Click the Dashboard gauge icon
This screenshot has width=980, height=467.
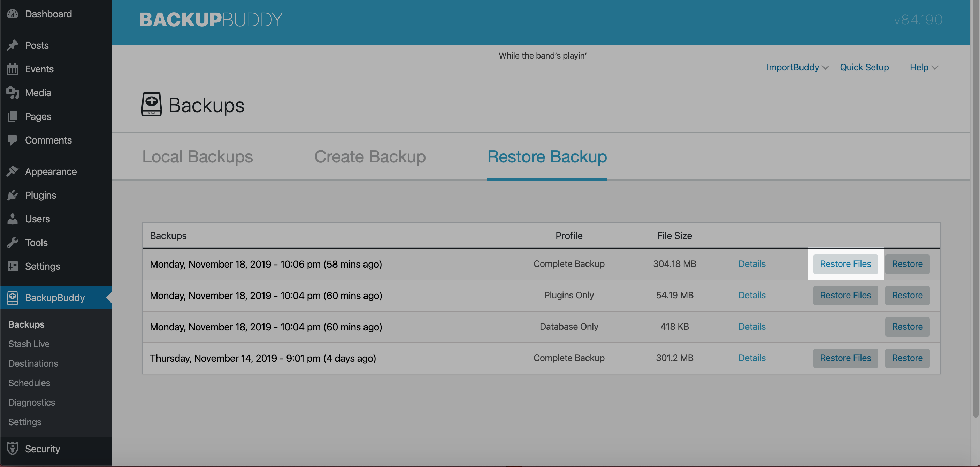coord(13,14)
